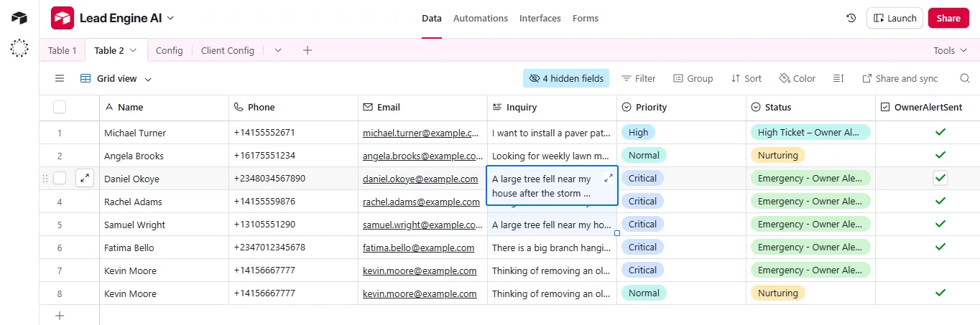
Task: Open Priority dropdown for Michael Turner
Action: click(x=638, y=132)
